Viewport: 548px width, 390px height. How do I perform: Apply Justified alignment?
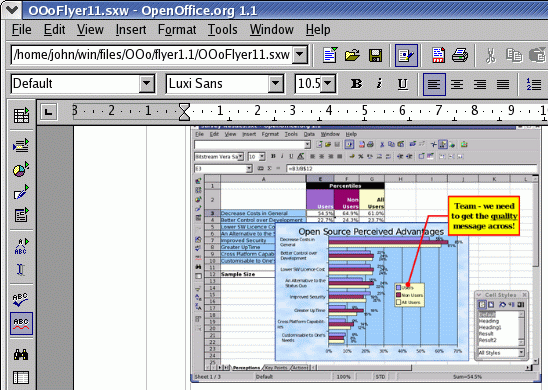click(503, 84)
